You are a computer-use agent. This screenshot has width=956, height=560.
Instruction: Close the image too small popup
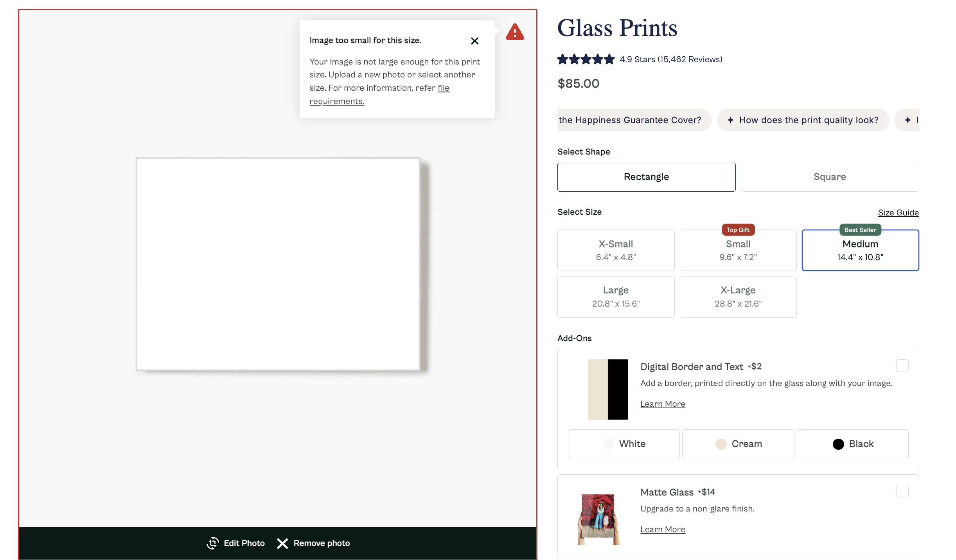[474, 41]
